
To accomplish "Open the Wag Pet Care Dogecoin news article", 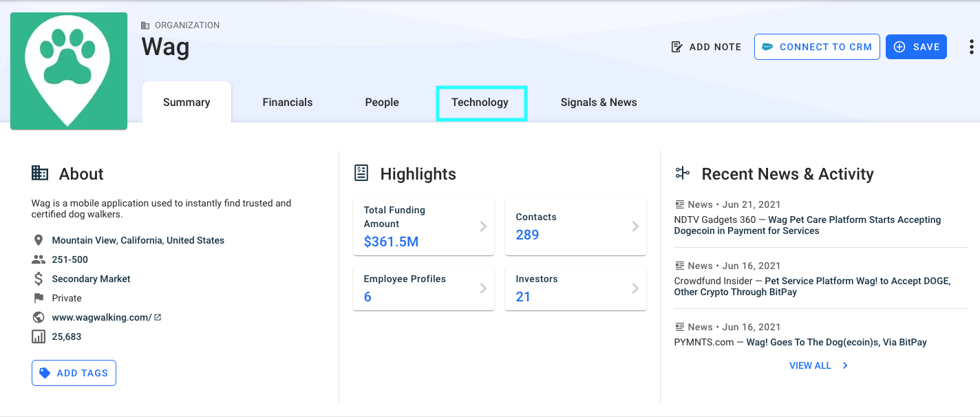I will coord(807,225).
